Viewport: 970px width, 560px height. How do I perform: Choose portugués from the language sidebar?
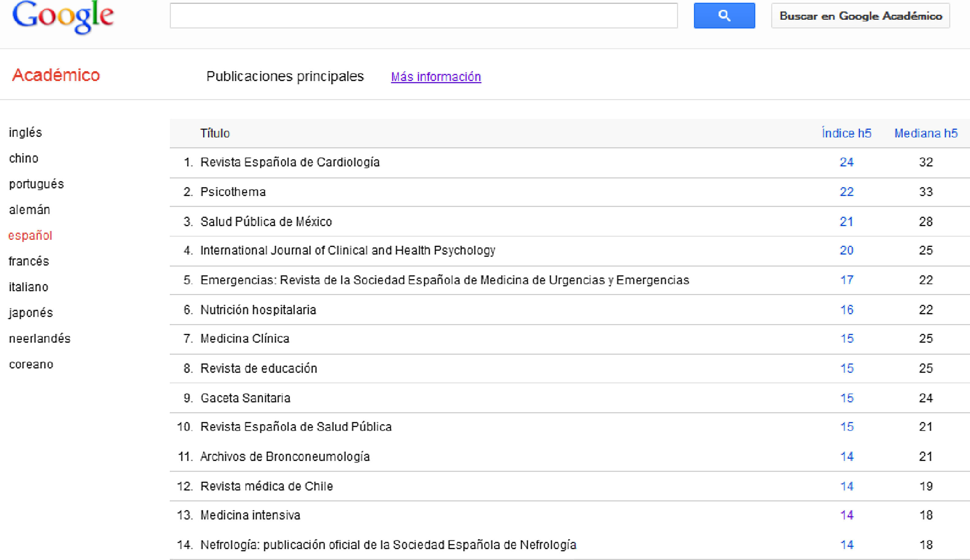pyautogui.click(x=36, y=184)
